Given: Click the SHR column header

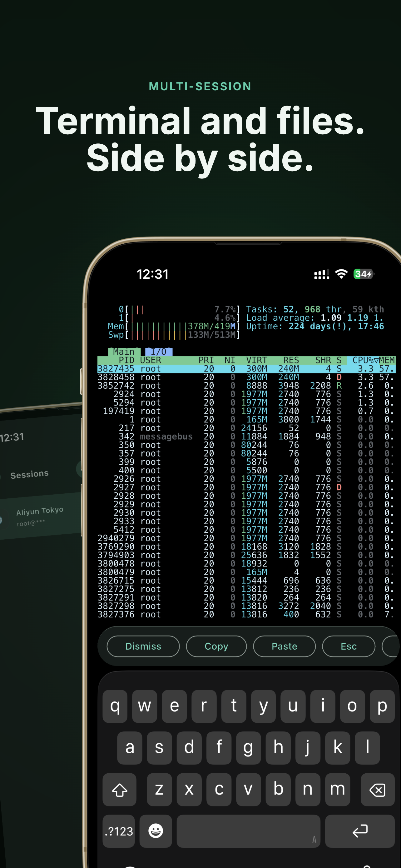Looking at the screenshot, I should (x=323, y=360).
